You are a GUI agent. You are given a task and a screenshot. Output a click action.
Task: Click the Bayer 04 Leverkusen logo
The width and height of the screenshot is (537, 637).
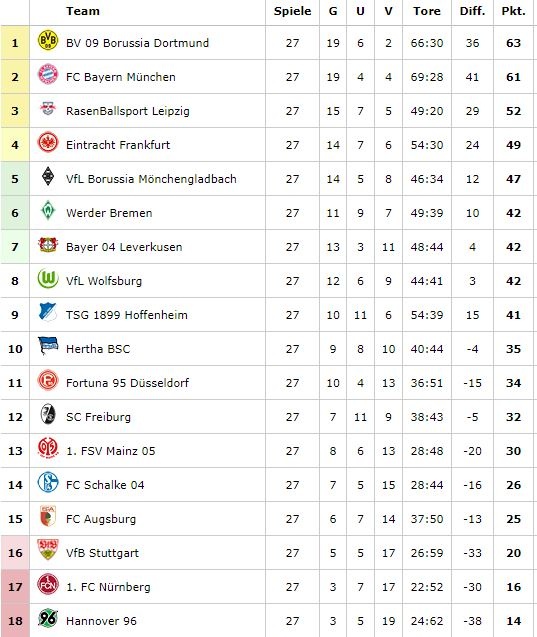coord(48,245)
